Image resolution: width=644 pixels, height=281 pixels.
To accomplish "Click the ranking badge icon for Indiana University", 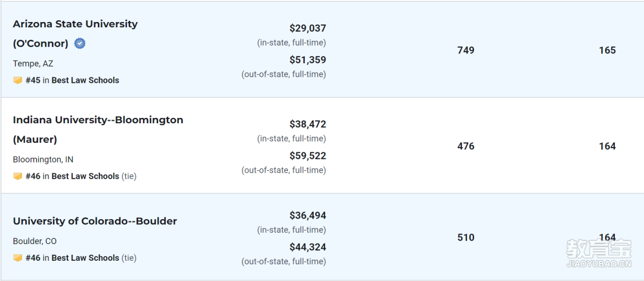I will coord(17,176).
